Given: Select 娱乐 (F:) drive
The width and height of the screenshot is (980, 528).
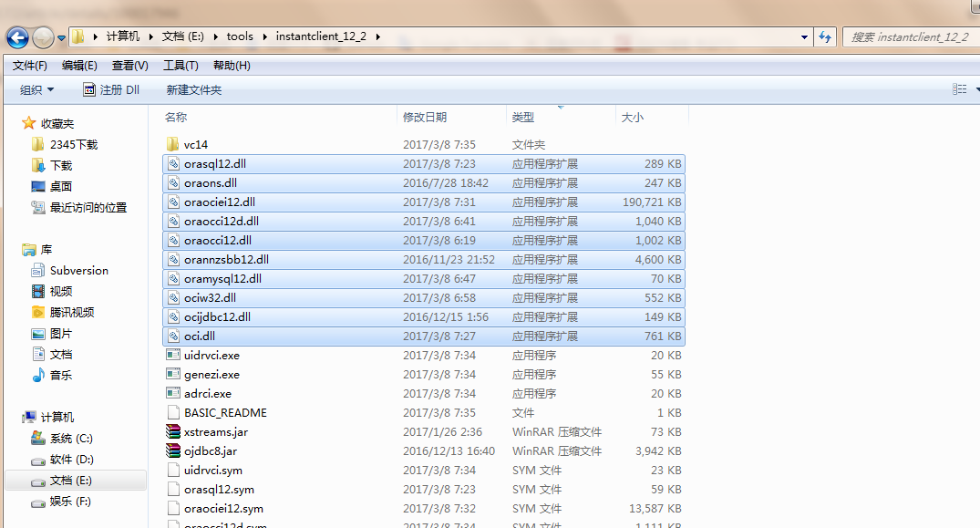Looking at the screenshot, I should (x=61, y=502).
